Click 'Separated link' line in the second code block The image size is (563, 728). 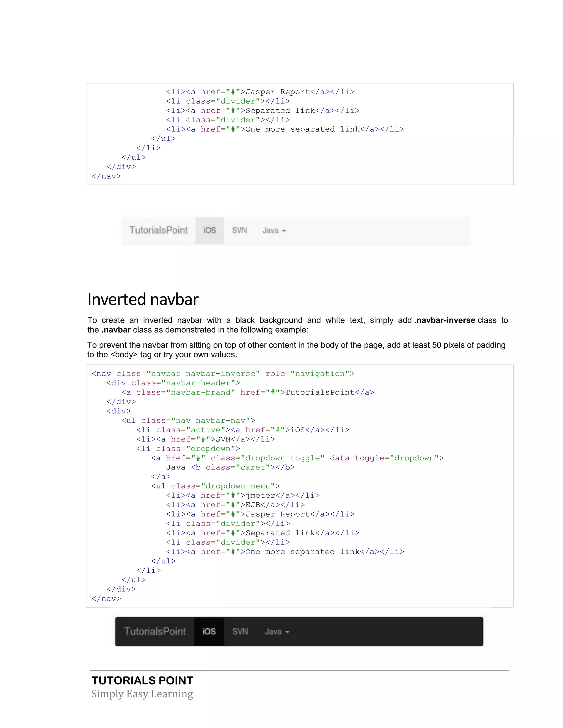click(x=263, y=533)
